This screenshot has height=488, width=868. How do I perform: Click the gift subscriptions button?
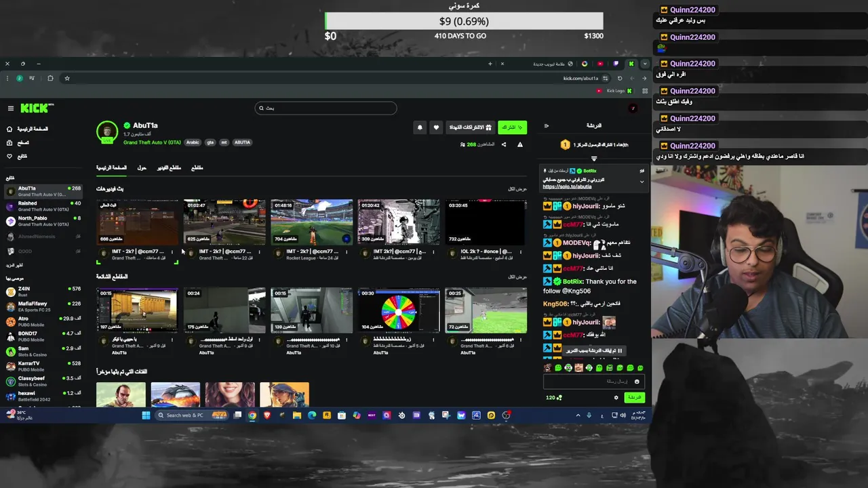pyautogui.click(x=469, y=127)
